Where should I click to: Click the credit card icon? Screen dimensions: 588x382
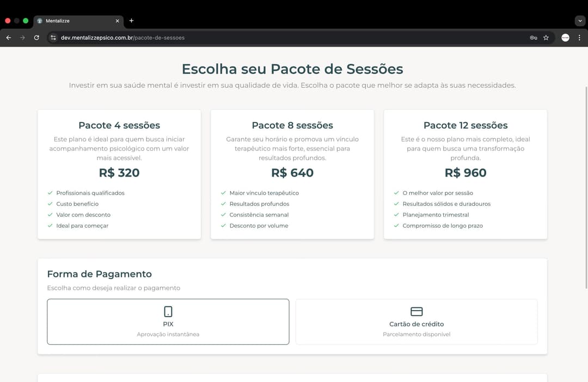click(x=416, y=312)
